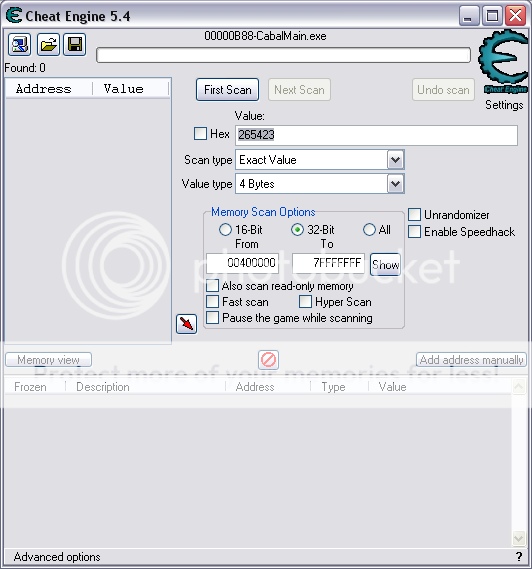Click the Value column header in results

pos(131,89)
